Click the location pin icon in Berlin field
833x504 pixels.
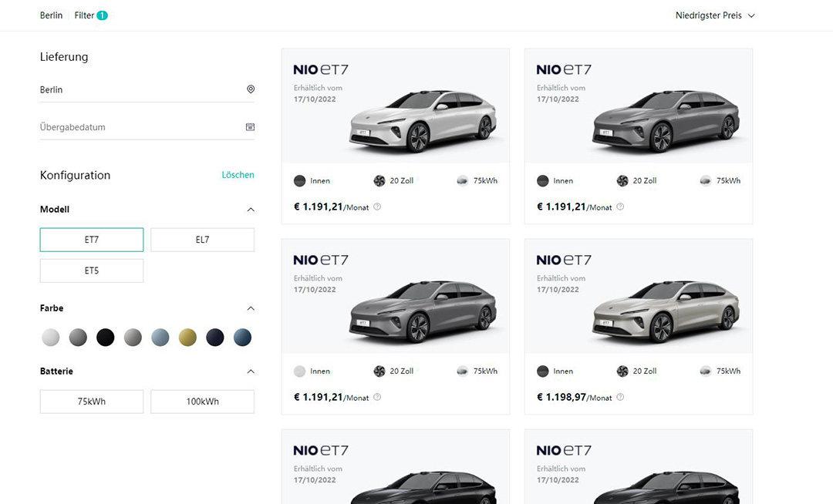251,89
